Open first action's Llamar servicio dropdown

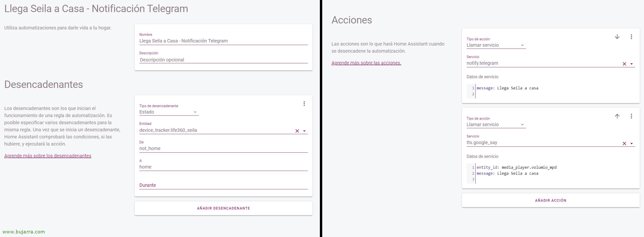coord(496,45)
